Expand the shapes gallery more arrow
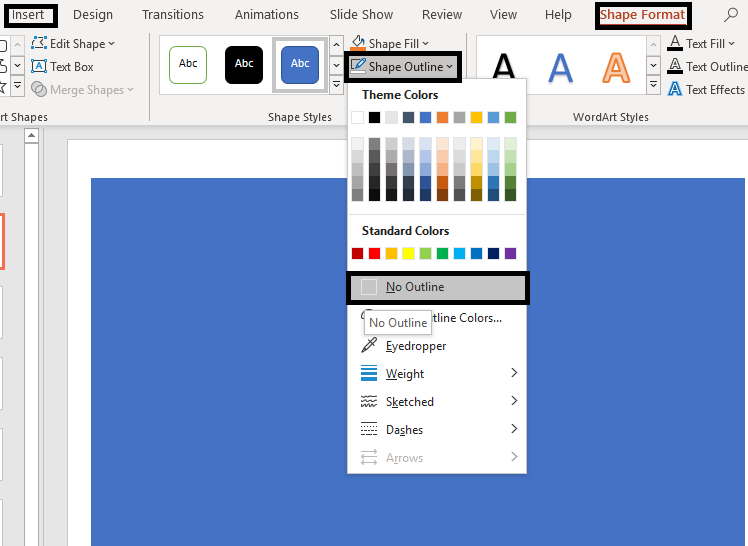This screenshot has height=546, width=748. [x=17, y=86]
